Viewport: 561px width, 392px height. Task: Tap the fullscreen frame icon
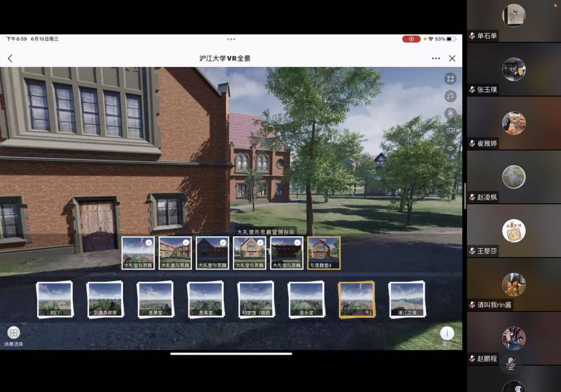[x=450, y=79]
